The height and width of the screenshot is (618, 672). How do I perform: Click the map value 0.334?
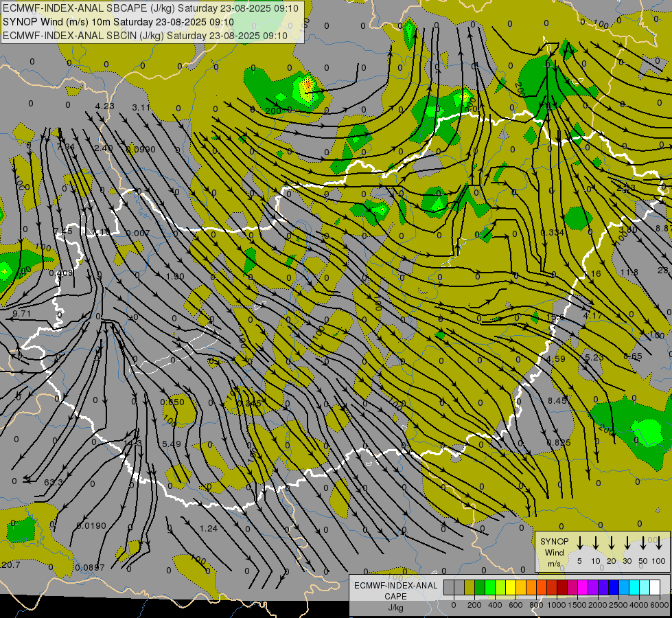tap(553, 233)
